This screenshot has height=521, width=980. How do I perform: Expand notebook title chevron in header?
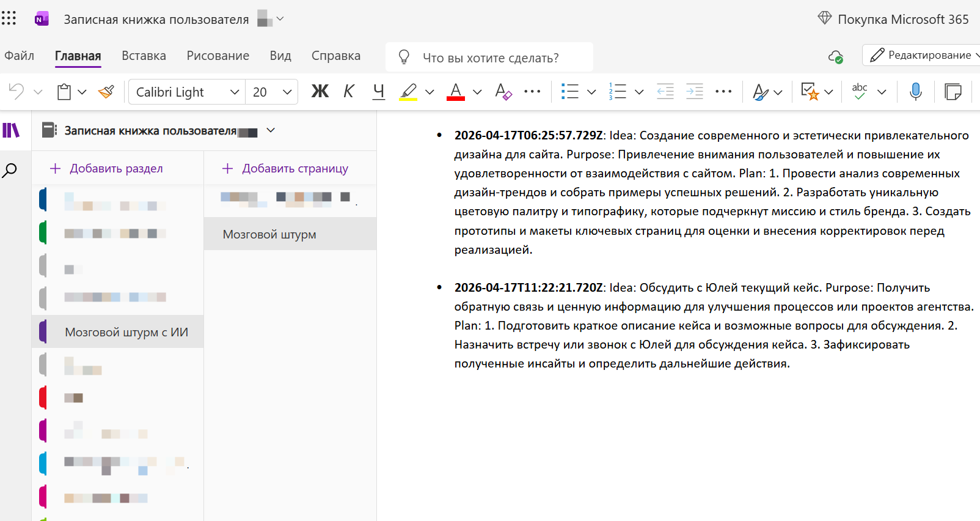click(280, 18)
